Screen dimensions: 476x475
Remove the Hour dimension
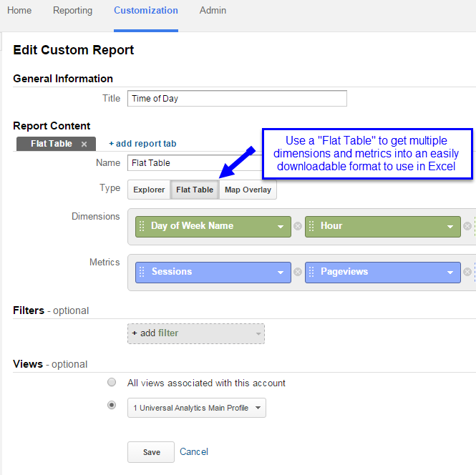coord(467,226)
